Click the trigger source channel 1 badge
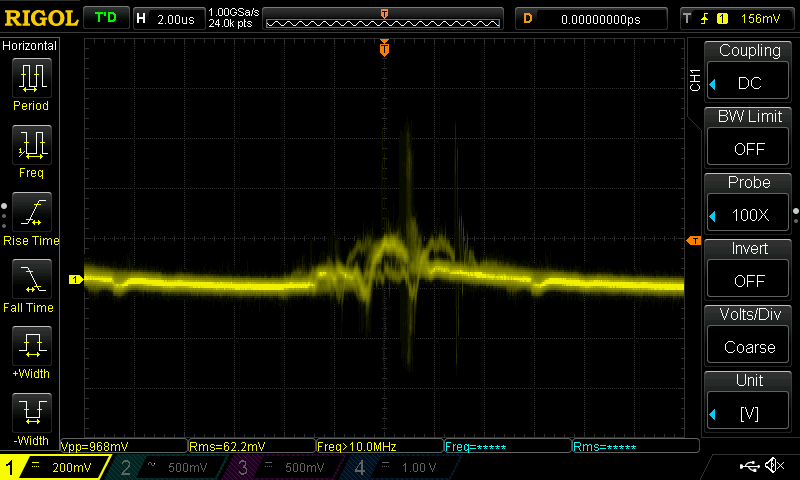 click(x=722, y=19)
